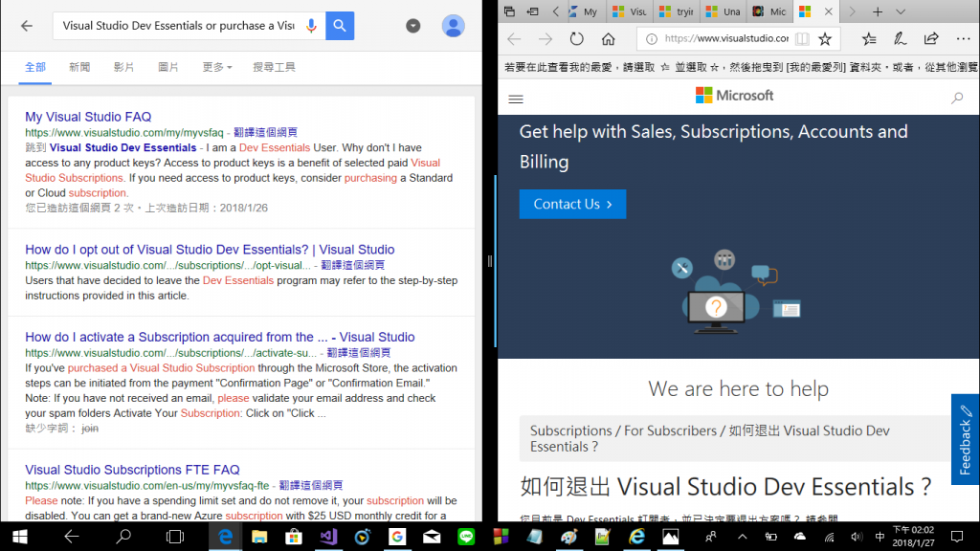Switch to the 影片 search tab

123,67
